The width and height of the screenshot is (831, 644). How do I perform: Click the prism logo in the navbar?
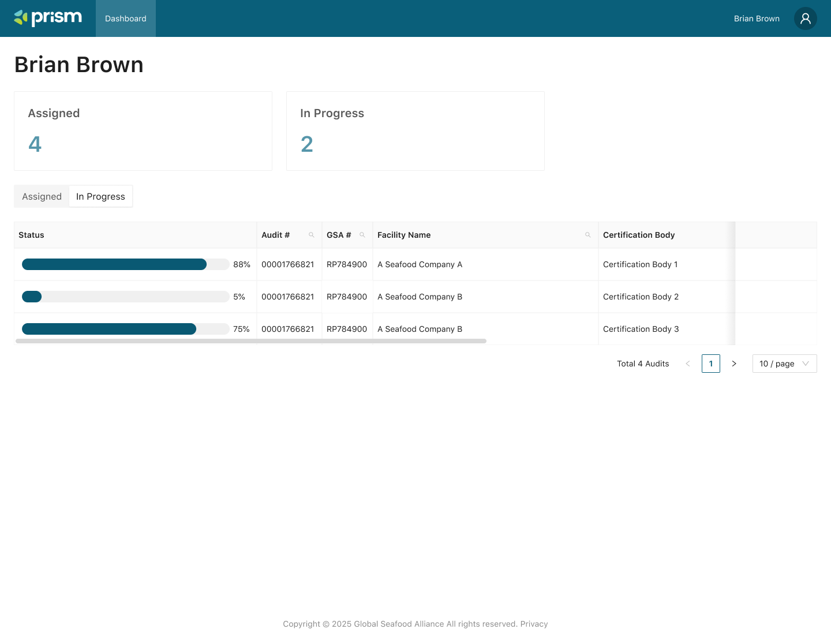(48, 18)
